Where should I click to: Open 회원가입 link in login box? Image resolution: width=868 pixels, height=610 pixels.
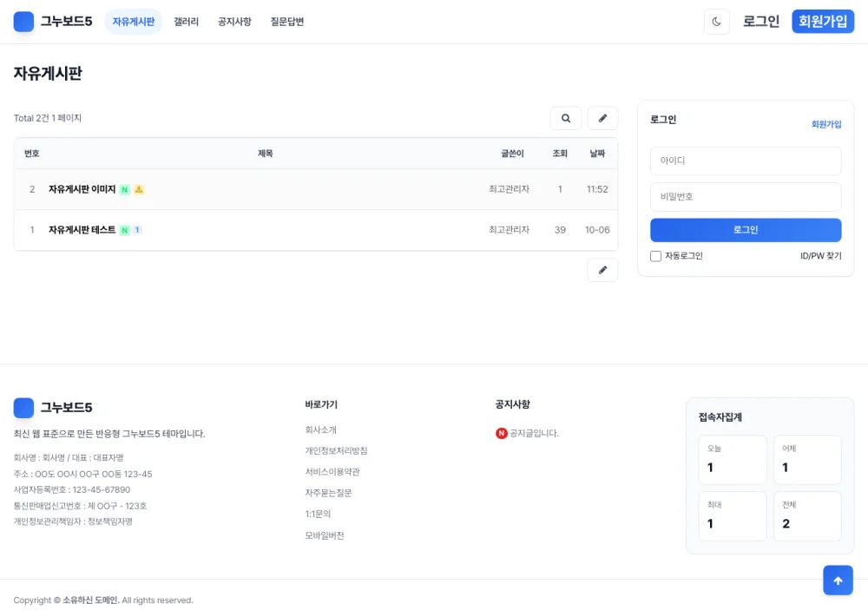click(x=826, y=124)
